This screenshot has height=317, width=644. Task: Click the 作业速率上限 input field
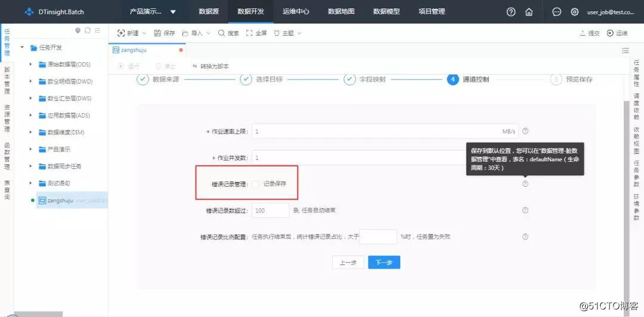[x=385, y=131]
